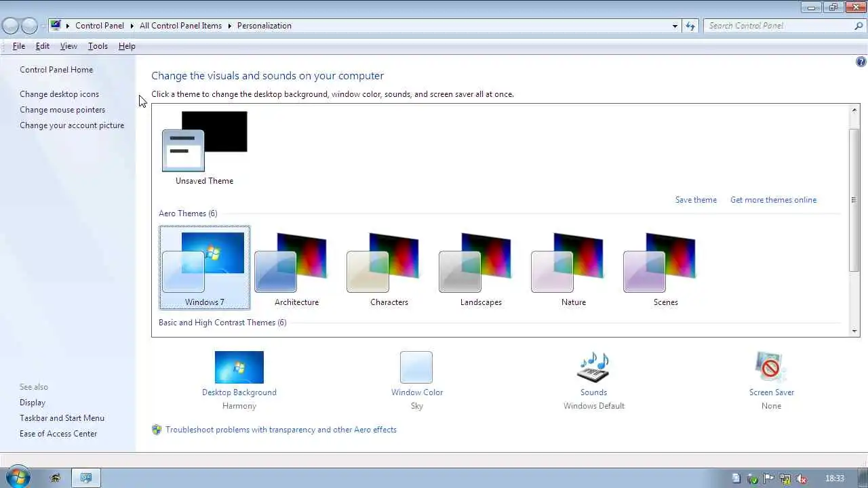
Task: Click the muted speaker volume tray icon
Action: coord(802,479)
